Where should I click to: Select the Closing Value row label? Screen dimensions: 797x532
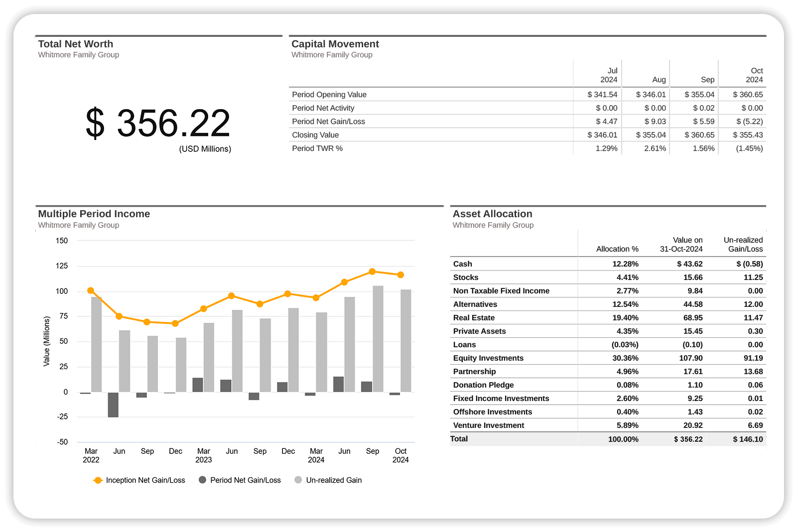(315, 135)
